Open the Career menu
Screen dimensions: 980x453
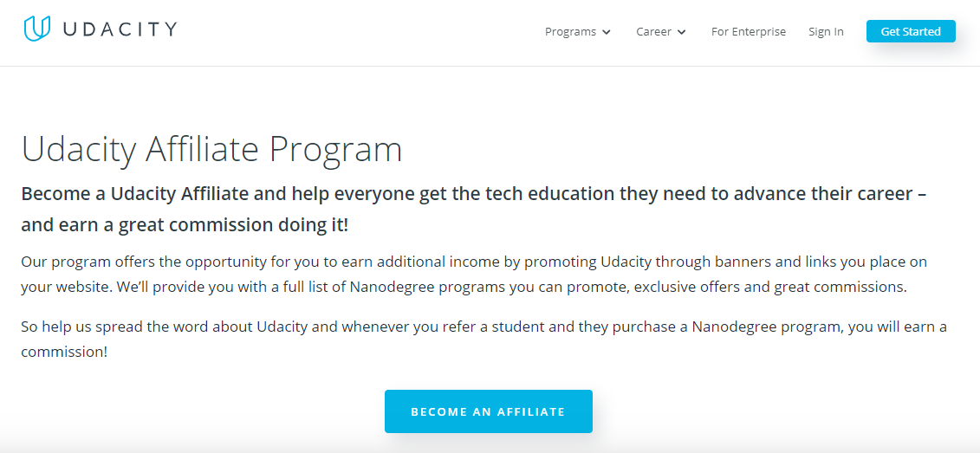click(653, 32)
